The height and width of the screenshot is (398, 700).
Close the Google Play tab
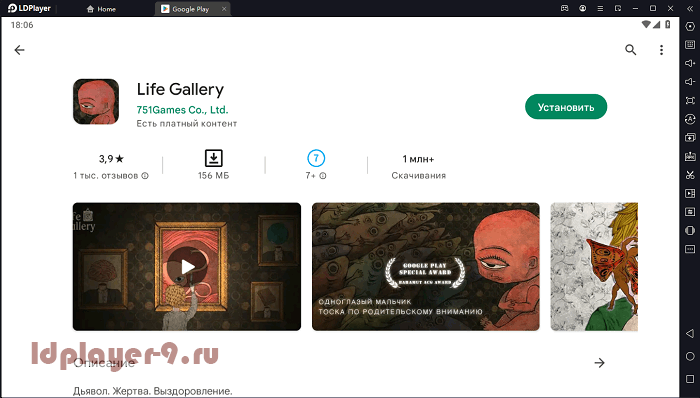click(224, 9)
